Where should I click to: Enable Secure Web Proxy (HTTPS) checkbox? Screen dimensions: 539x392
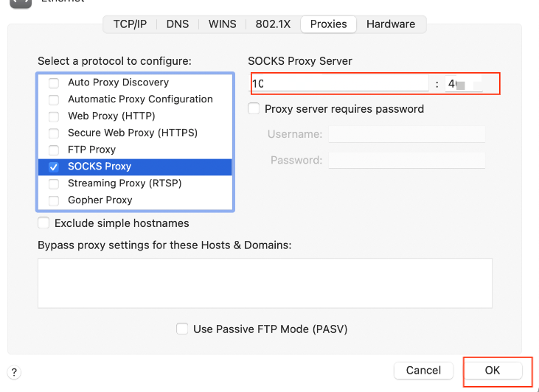tap(54, 133)
